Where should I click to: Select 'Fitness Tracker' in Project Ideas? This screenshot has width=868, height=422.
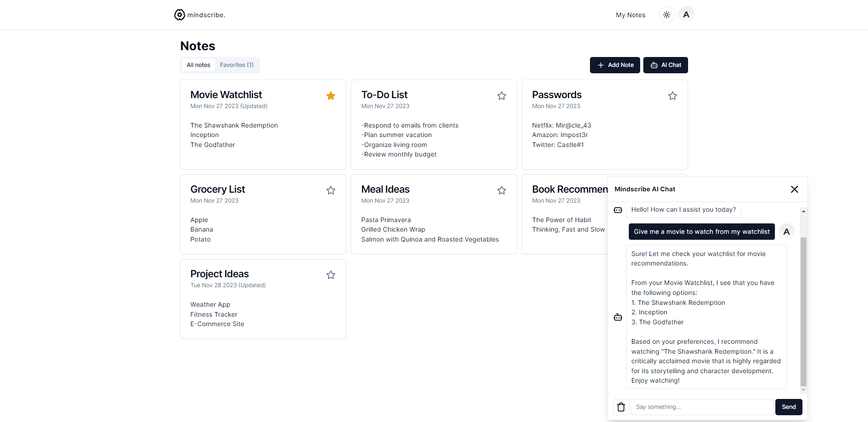point(214,314)
